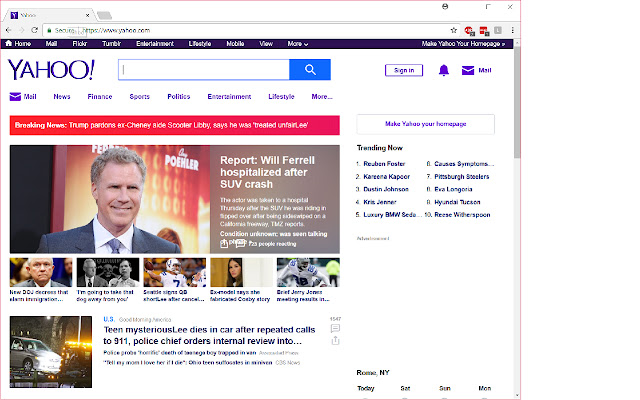Click the page vertical scrollbar thumb

click(517, 102)
